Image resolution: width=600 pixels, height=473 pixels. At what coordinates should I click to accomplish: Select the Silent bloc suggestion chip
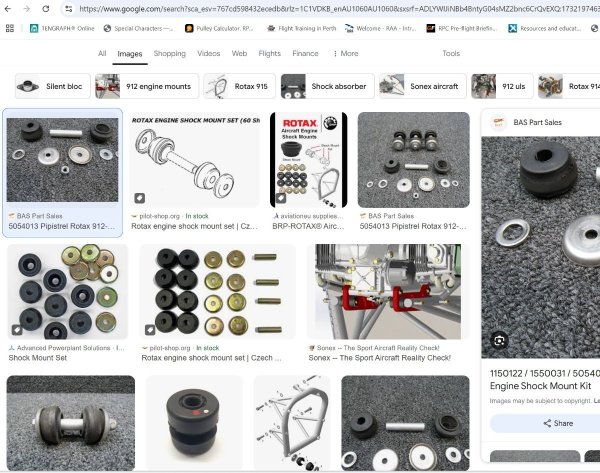pos(51,86)
